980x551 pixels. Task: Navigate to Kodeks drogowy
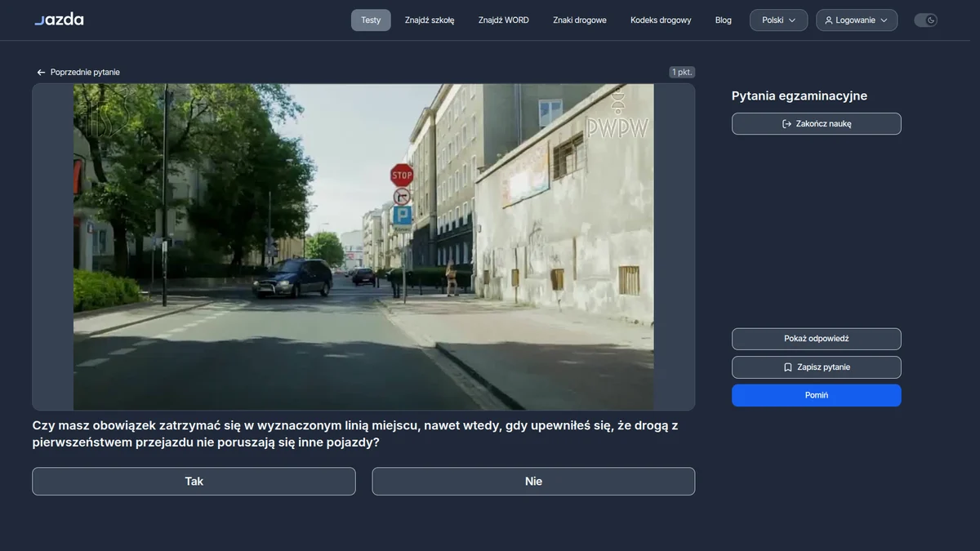click(661, 20)
